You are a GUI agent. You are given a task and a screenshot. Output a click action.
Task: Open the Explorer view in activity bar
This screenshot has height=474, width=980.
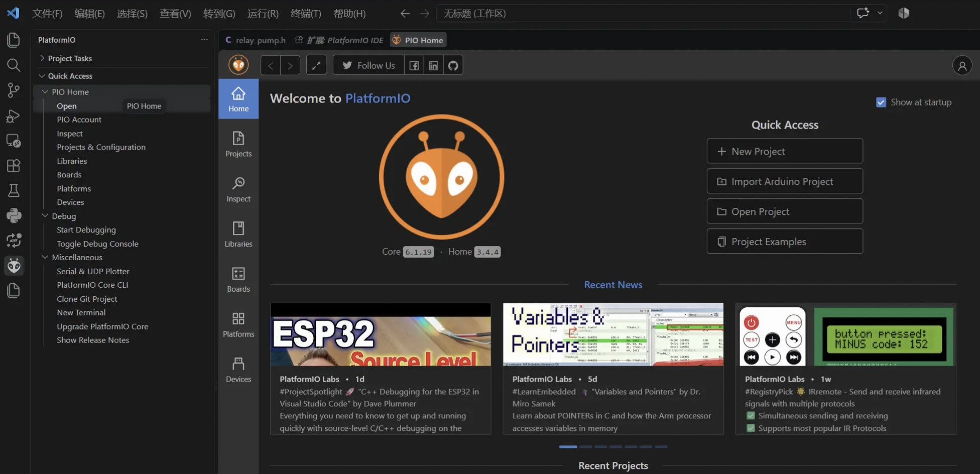pos(14,40)
